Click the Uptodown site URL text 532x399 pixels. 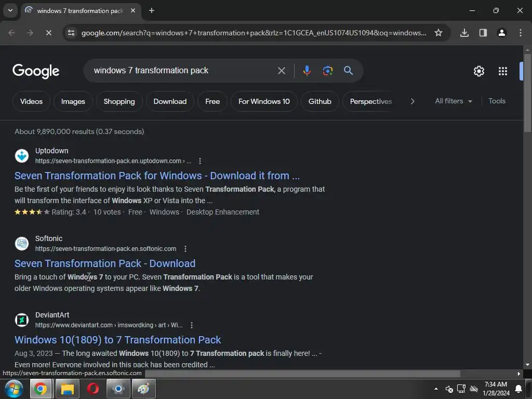coord(113,161)
